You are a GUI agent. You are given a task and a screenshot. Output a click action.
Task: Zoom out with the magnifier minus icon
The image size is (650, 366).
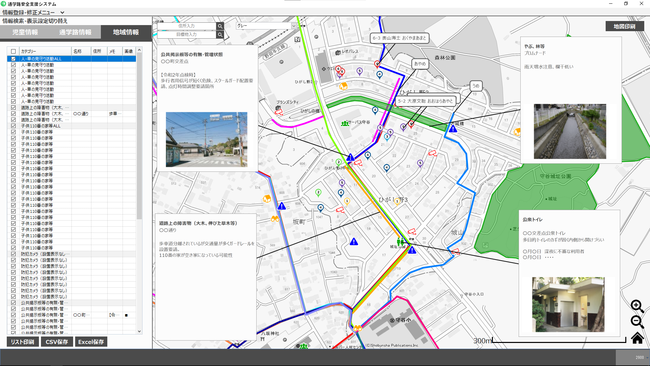coord(637,322)
